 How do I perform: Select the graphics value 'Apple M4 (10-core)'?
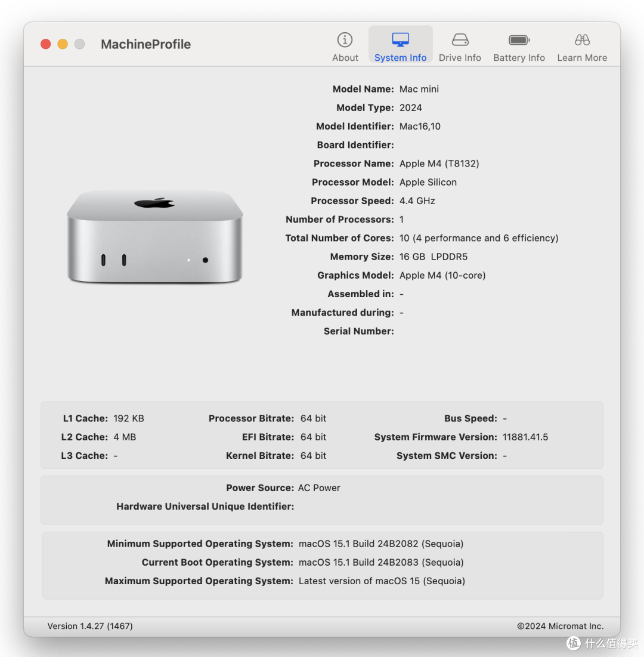pos(442,275)
